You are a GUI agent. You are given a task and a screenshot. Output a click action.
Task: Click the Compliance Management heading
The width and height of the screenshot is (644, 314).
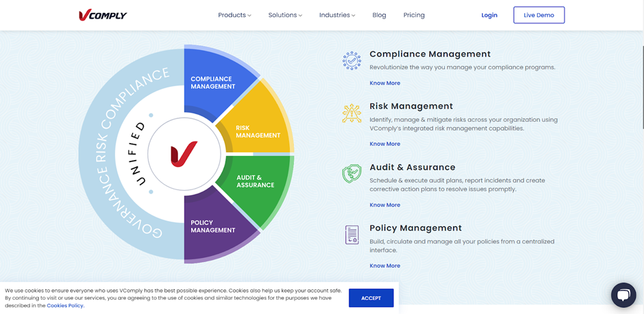(430, 54)
